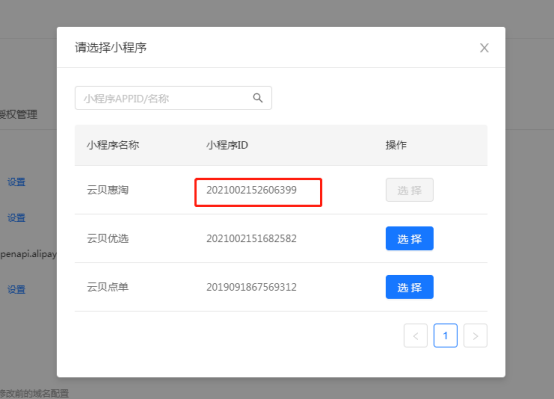554x399 pixels.
Task: Go to next page arrow
Action: 475,335
